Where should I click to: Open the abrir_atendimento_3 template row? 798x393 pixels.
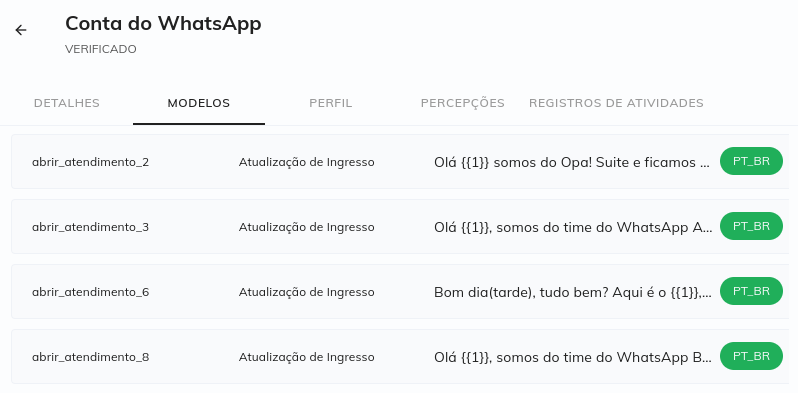(400, 227)
